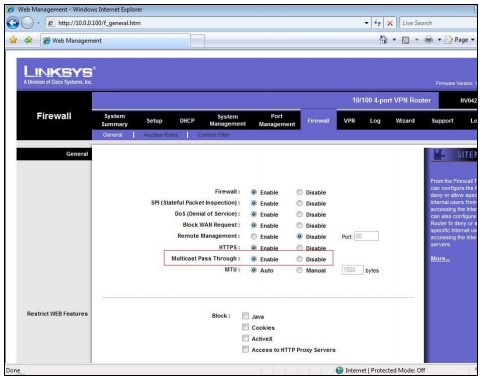Expand the Print dropdown arrow
This screenshot has width=484, height=379.
[x=439, y=40]
